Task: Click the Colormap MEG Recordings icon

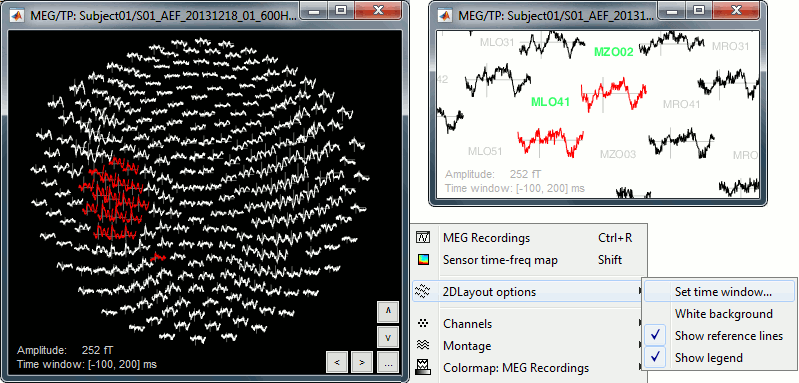Action: coord(423,367)
